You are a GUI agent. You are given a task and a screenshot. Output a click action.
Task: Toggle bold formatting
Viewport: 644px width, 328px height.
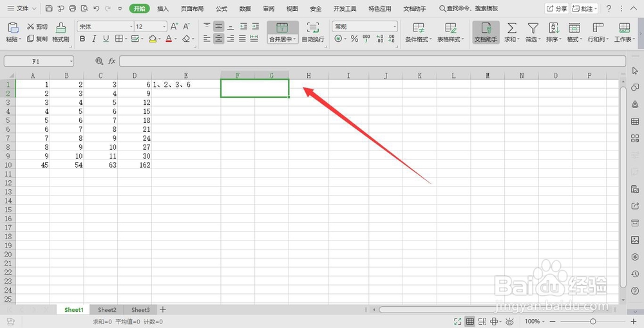click(x=82, y=39)
